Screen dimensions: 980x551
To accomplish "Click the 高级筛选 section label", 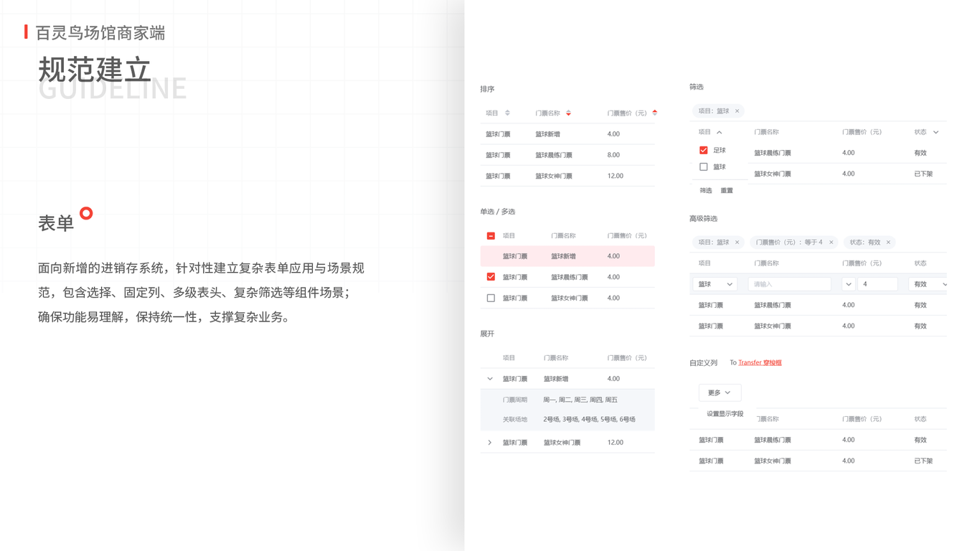I will tap(703, 219).
